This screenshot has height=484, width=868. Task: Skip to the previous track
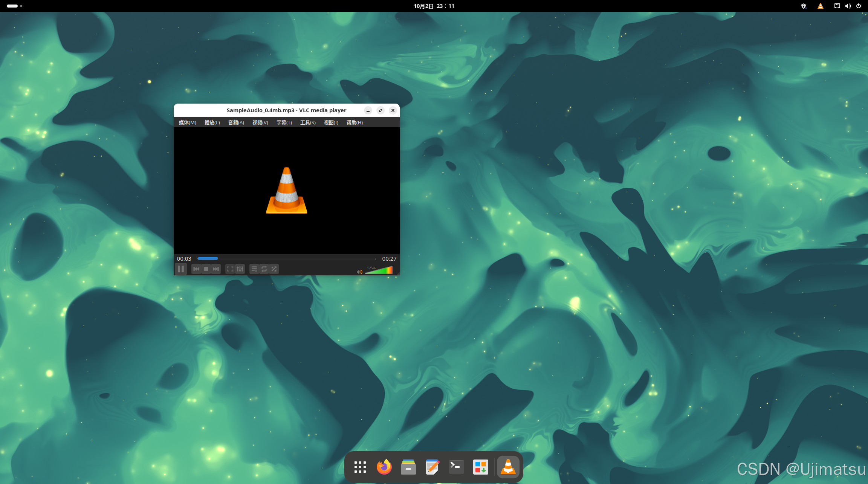pos(196,269)
